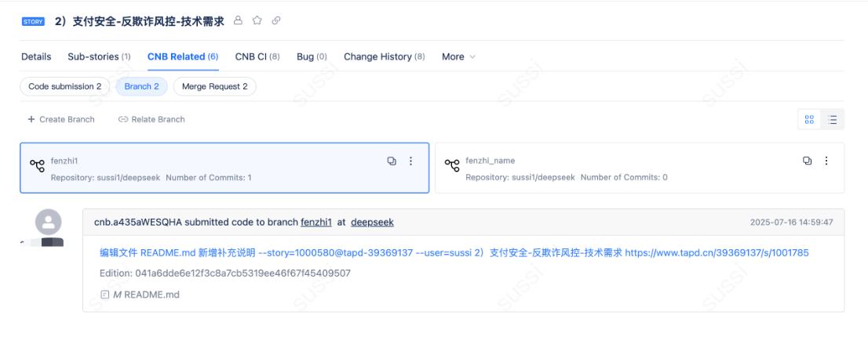Switch to card grid view
The image size is (868, 337).
[809, 120]
